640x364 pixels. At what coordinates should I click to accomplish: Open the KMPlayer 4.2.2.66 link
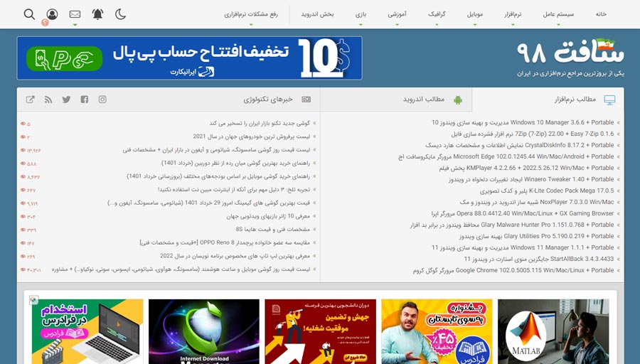526,168
